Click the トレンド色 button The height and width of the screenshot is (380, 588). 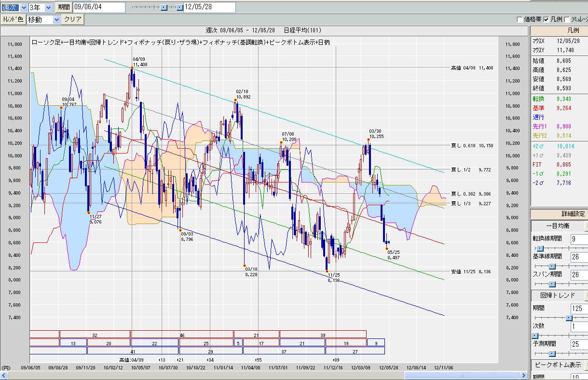(13, 19)
